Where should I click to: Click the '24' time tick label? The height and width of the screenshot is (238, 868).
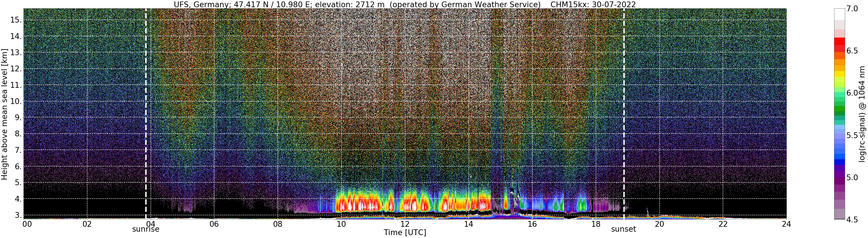point(786,224)
